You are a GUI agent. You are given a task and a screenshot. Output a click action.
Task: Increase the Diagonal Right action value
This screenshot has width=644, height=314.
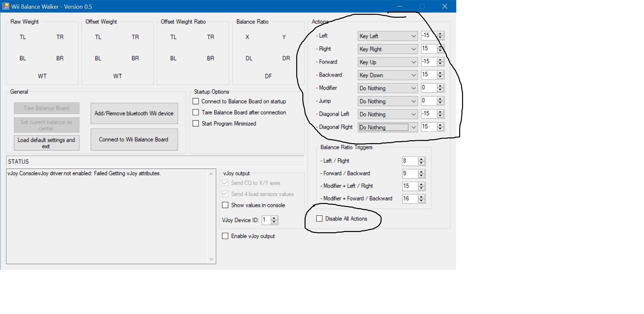click(x=440, y=125)
